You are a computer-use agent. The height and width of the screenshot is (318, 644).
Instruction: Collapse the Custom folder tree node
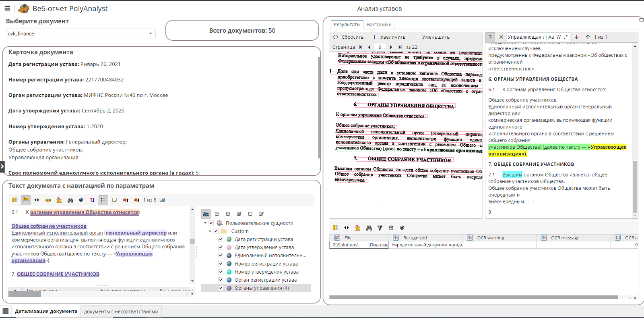pos(210,231)
